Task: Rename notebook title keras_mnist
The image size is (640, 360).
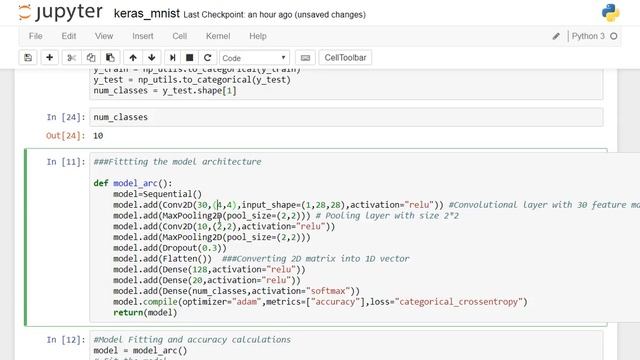Action: pyautogui.click(x=147, y=13)
